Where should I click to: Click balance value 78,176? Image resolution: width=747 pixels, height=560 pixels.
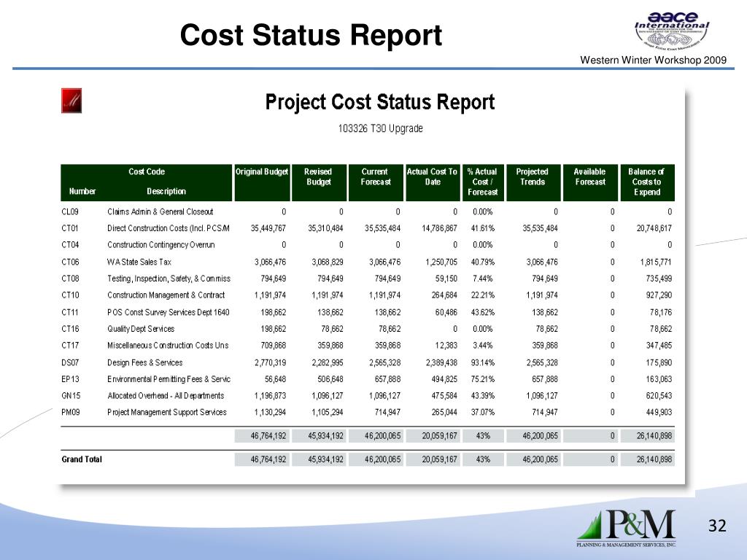point(661,312)
